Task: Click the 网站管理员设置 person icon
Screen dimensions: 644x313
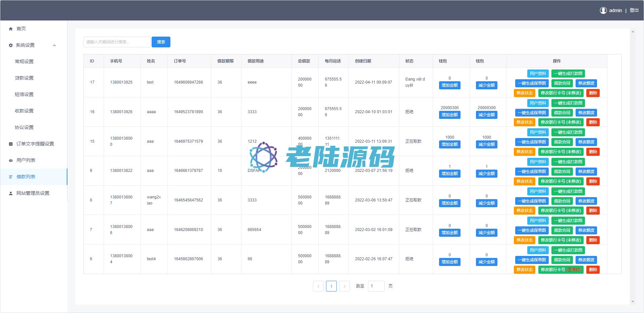Action: click(x=11, y=193)
